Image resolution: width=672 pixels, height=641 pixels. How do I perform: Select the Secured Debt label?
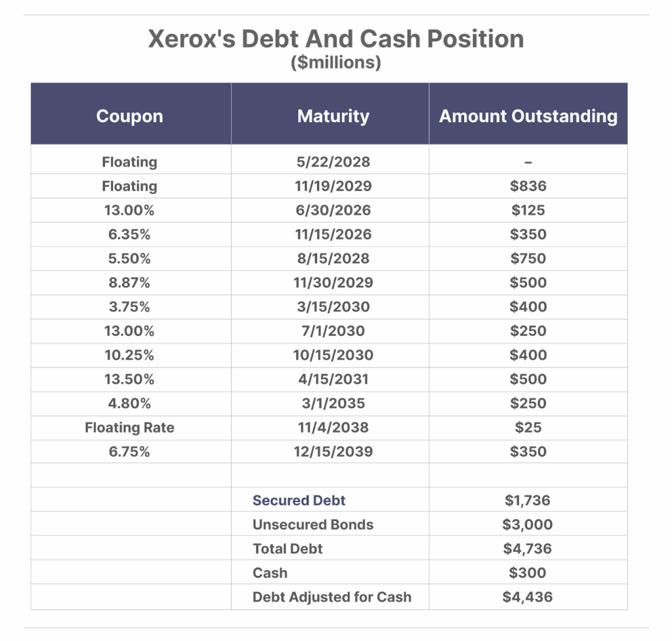click(x=299, y=501)
